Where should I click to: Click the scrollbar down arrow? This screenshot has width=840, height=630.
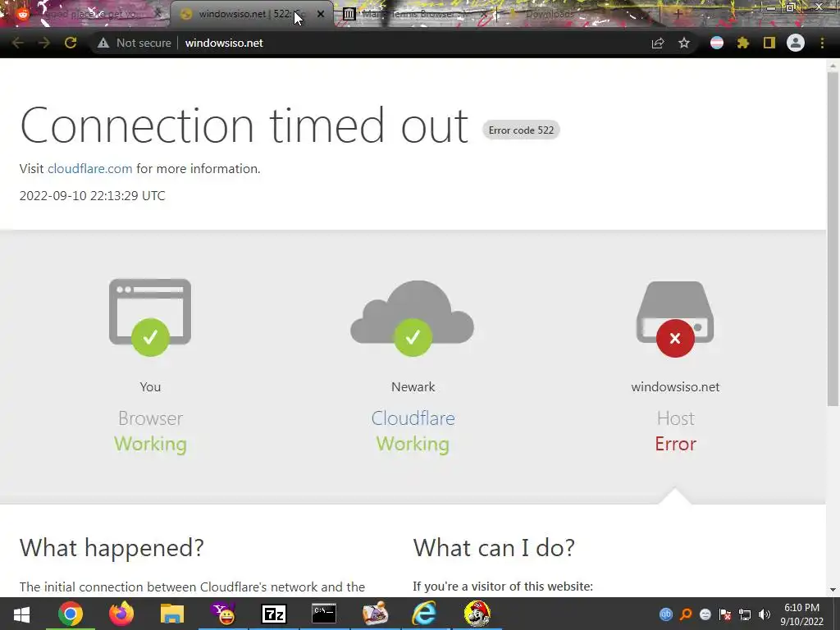[833, 590]
